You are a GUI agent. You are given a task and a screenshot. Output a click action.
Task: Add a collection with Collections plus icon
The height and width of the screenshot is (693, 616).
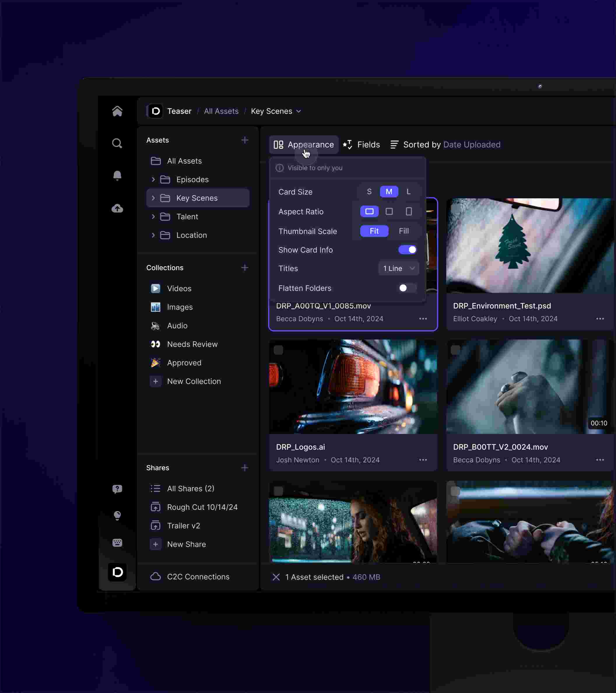pos(245,267)
